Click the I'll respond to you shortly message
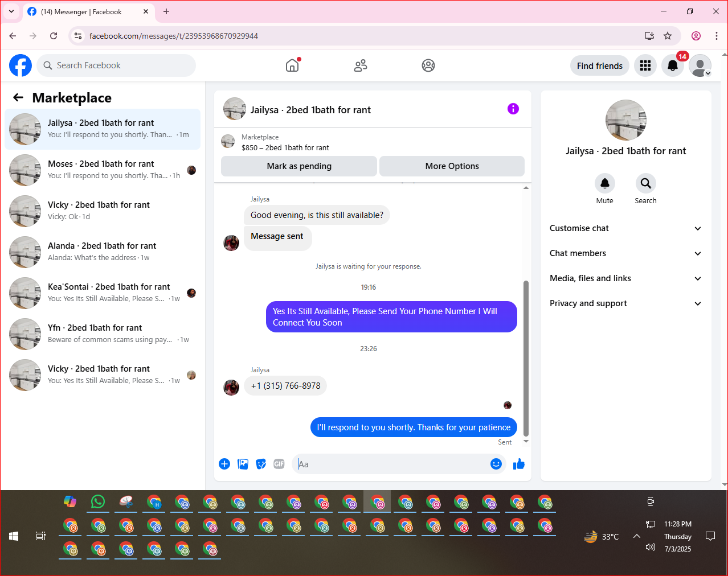Viewport: 728px width, 576px height. coord(414,427)
